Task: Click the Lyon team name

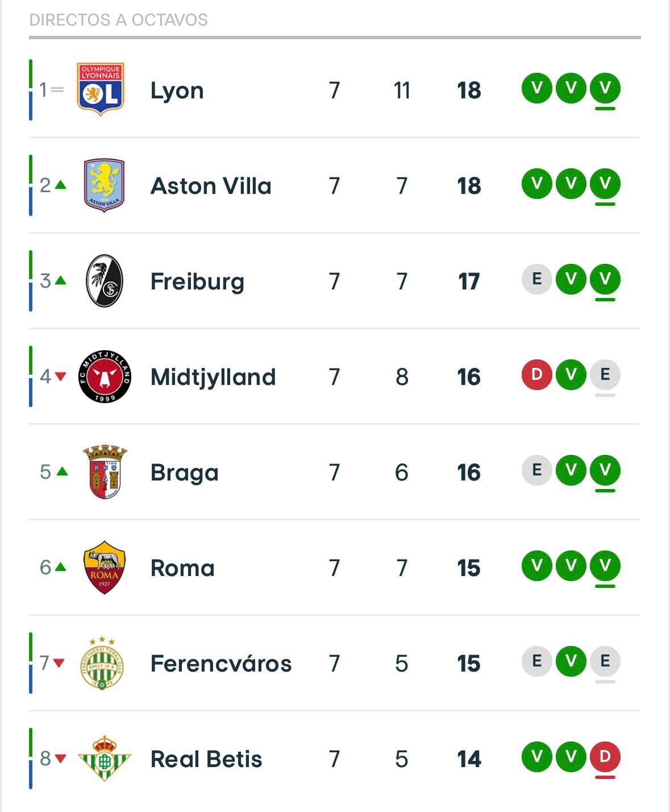Action: click(x=176, y=89)
